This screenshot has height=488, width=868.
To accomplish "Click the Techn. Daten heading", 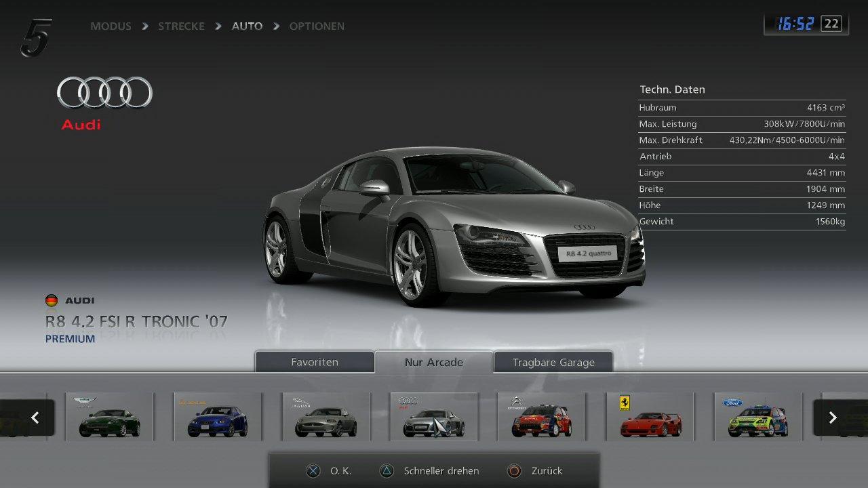I will 672,89.
